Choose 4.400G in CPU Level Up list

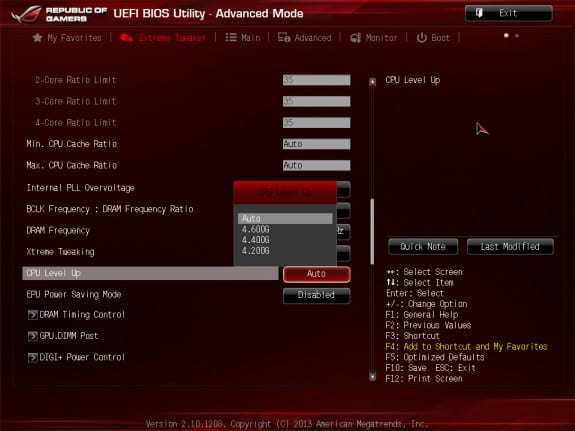pos(285,240)
